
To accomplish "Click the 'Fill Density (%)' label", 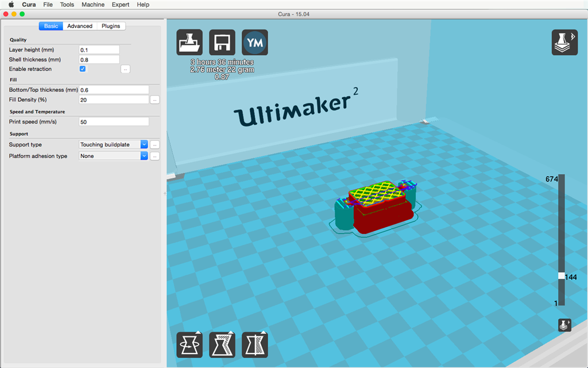I will click(28, 99).
